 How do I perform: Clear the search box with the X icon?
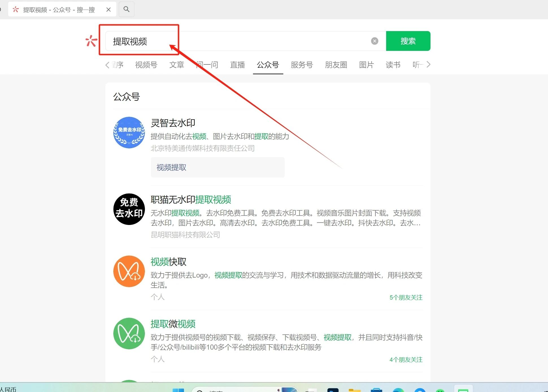[x=375, y=41]
